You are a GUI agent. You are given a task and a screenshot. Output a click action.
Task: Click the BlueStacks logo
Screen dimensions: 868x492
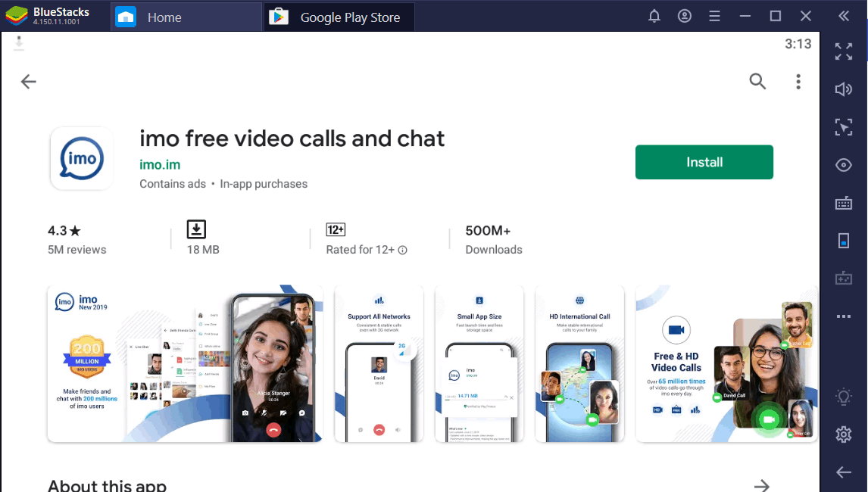[x=17, y=16]
